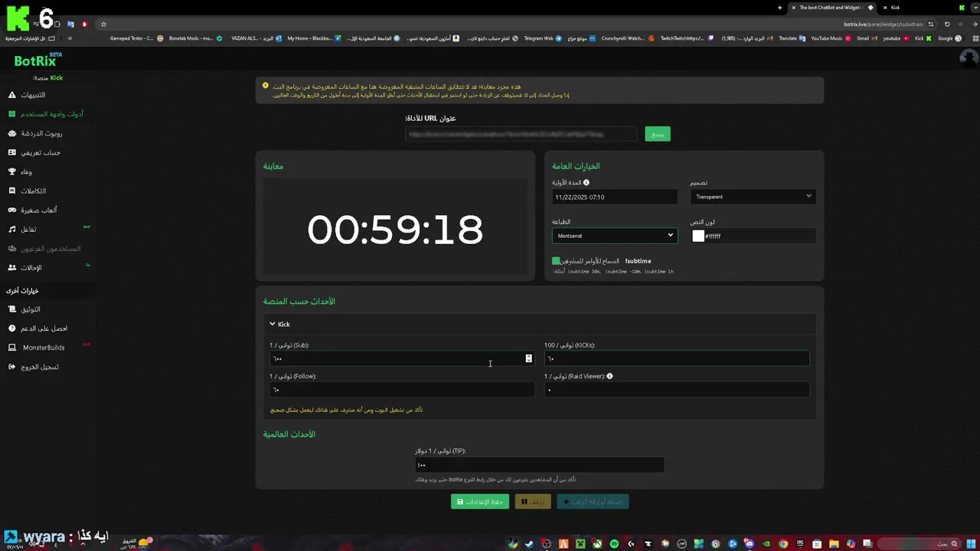The height and width of the screenshot is (551, 980).
Task: Click the Sub seconds input field
Action: click(x=401, y=358)
